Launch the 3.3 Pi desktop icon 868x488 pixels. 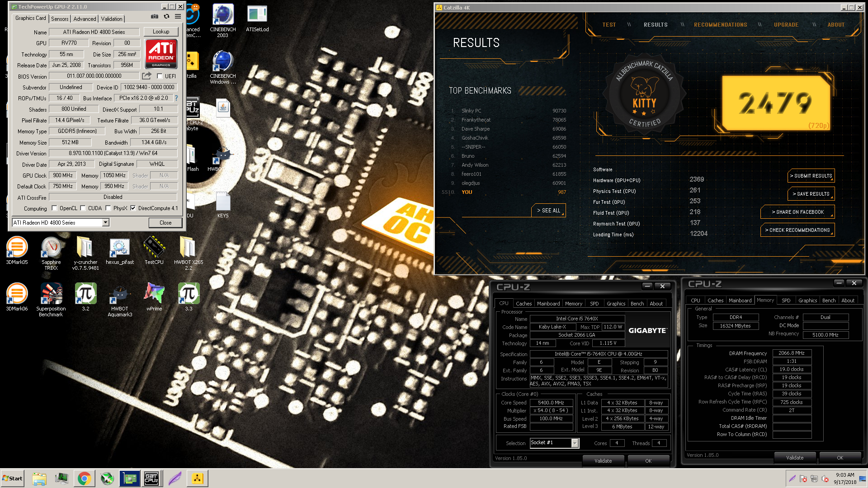pyautogui.click(x=189, y=297)
